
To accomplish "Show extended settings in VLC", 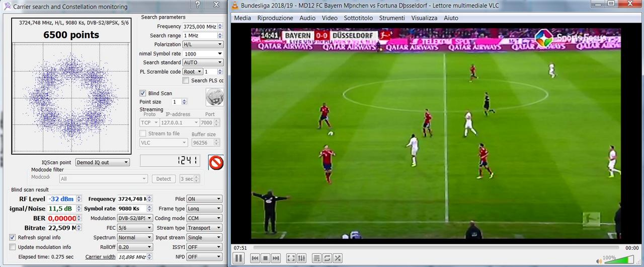I will click(x=301, y=258).
